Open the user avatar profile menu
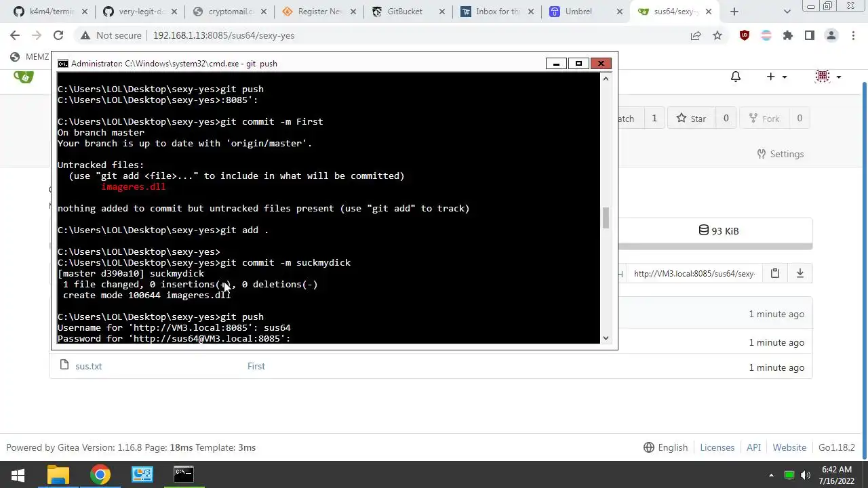 [828, 77]
